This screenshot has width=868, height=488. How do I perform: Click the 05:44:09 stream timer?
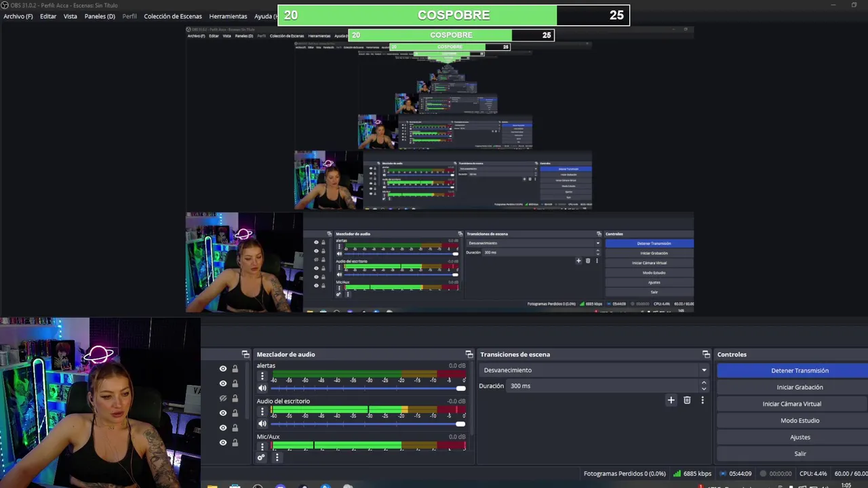tap(740, 474)
